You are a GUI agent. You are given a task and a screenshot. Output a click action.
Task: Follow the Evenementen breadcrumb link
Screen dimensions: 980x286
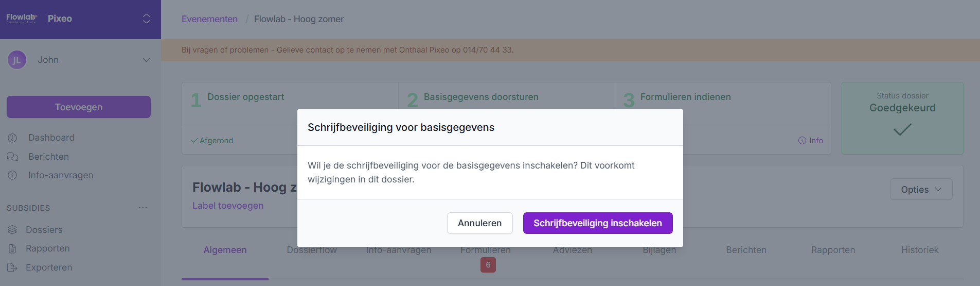(x=209, y=19)
